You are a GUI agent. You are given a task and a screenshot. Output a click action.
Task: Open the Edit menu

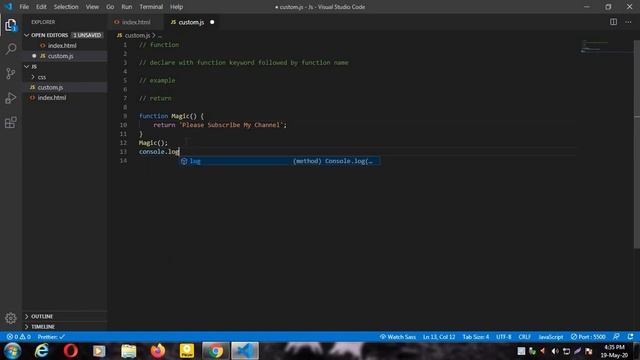(x=41, y=7)
